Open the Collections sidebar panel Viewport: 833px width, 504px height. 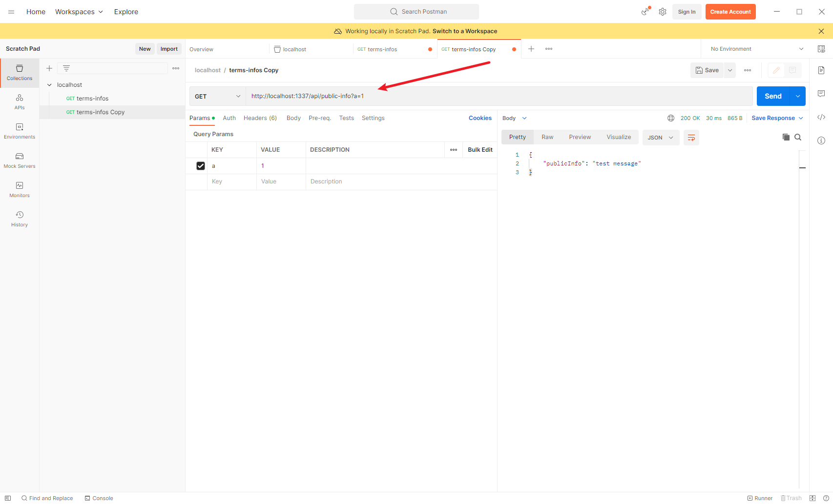pyautogui.click(x=20, y=73)
